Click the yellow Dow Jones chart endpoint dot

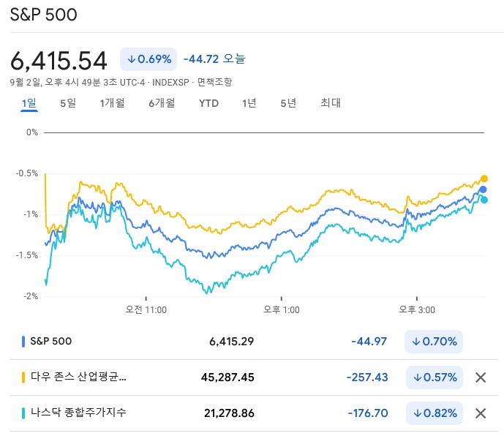(x=484, y=178)
